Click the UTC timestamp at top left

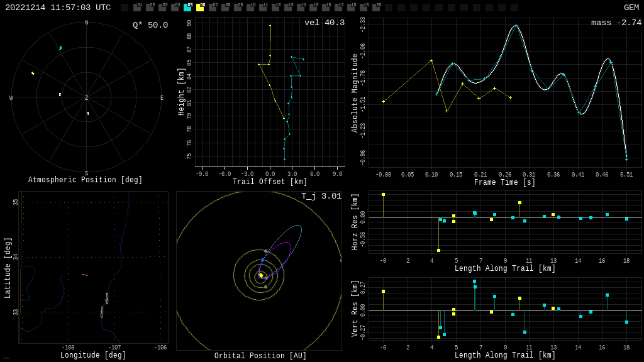click(x=58, y=8)
